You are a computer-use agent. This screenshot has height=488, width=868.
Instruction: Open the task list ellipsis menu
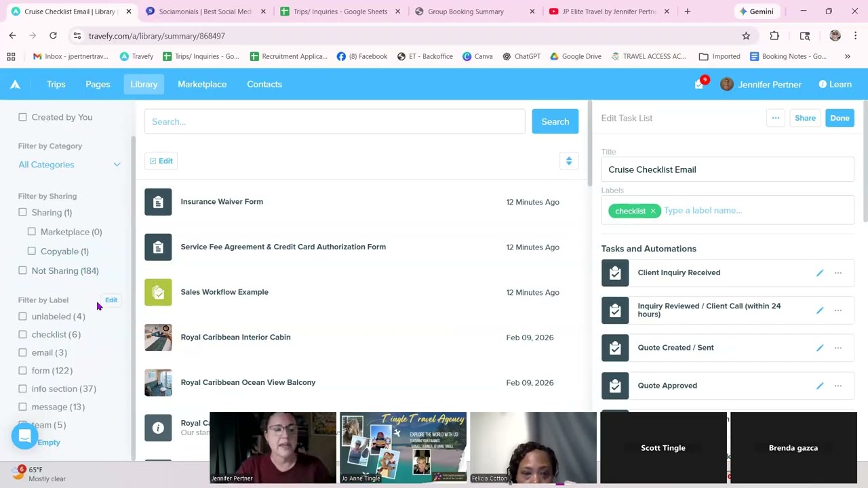click(776, 118)
